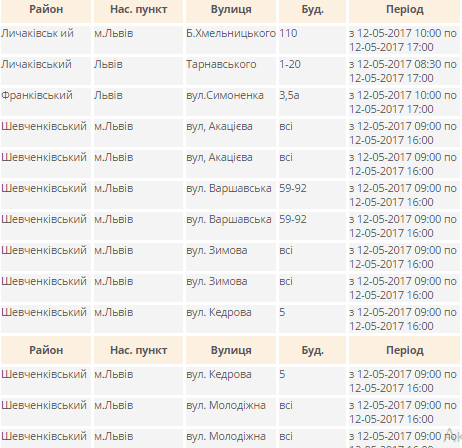This screenshot has height=448, width=462.
Task: Click the building number 110 cell
Action: click(x=312, y=40)
